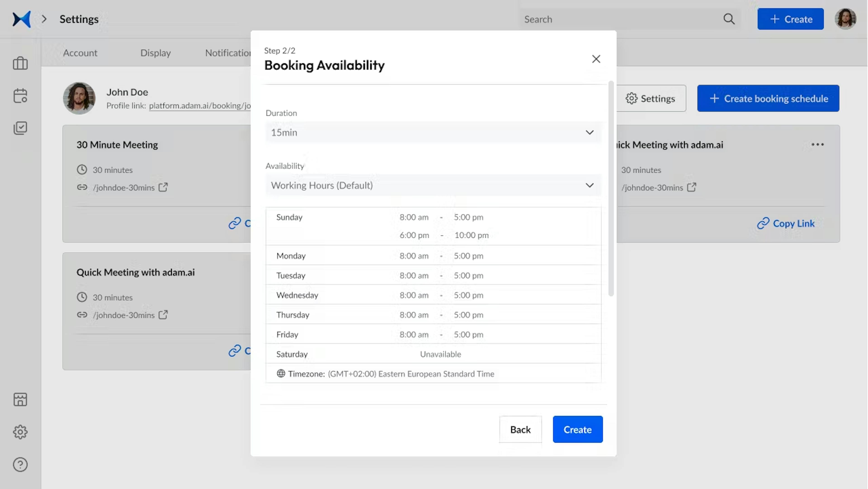Click the help/question mark icon
The height and width of the screenshot is (489, 868).
[x=20, y=465]
